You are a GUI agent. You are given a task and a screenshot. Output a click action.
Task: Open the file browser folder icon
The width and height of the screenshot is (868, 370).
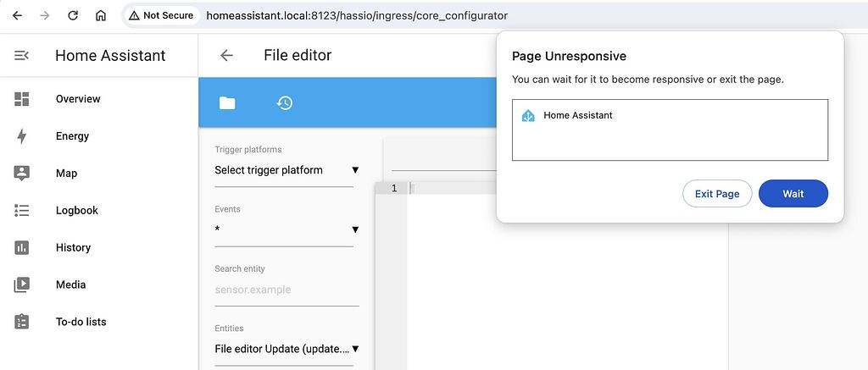pyautogui.click(x=227, y=103)
